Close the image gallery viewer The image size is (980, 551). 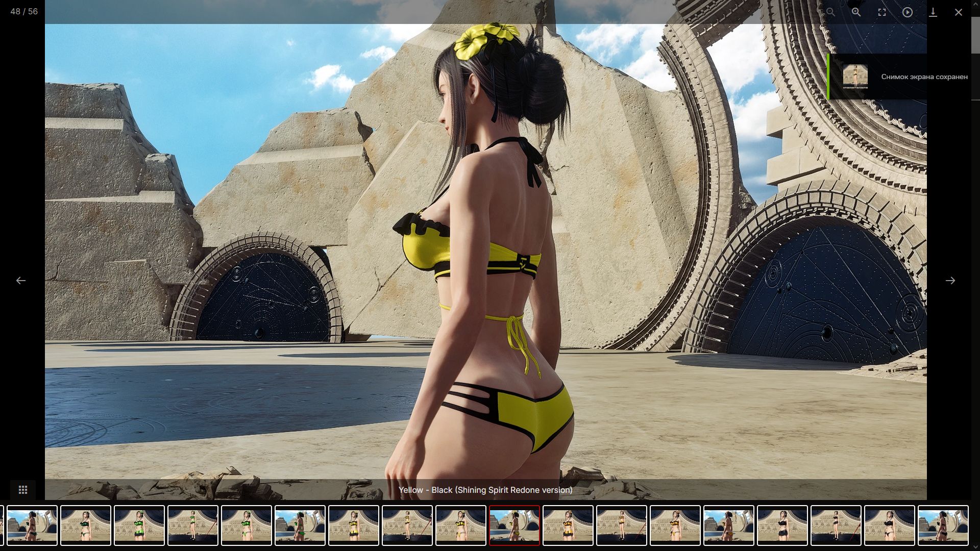point(958,12)
